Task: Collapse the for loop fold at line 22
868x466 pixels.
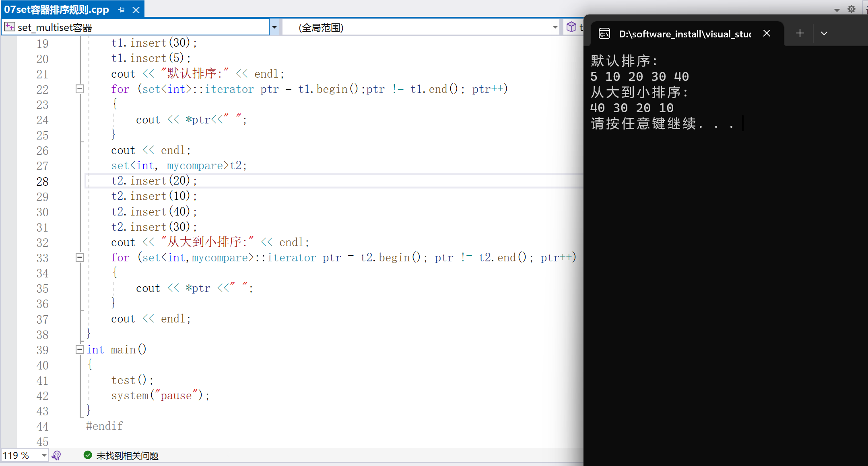Action: pos(80,88)
